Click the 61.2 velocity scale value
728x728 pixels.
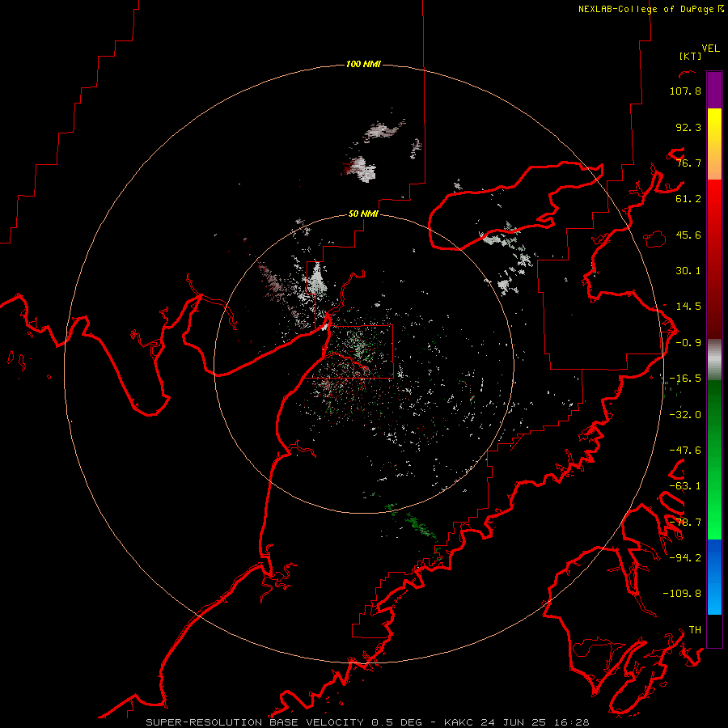point(688,199)
